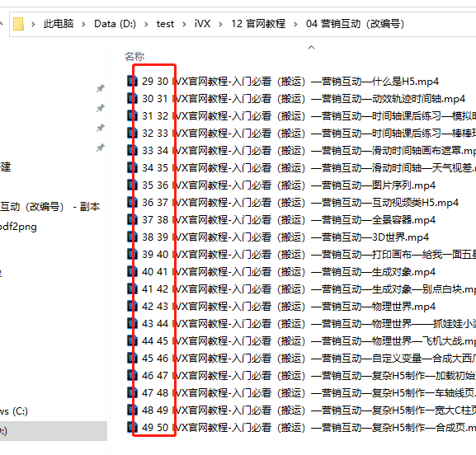This screenshot has width=476, height=455.
Task: Click the video icon of file 29 30 什么是H5.mp4
Action: [x=131, y=81]
